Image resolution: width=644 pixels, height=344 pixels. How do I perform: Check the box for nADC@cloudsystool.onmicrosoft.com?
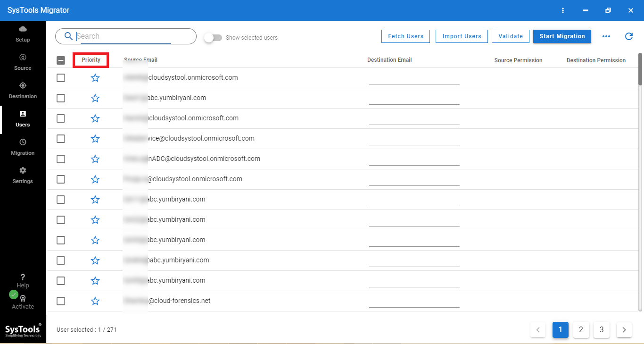click(61, 159)
